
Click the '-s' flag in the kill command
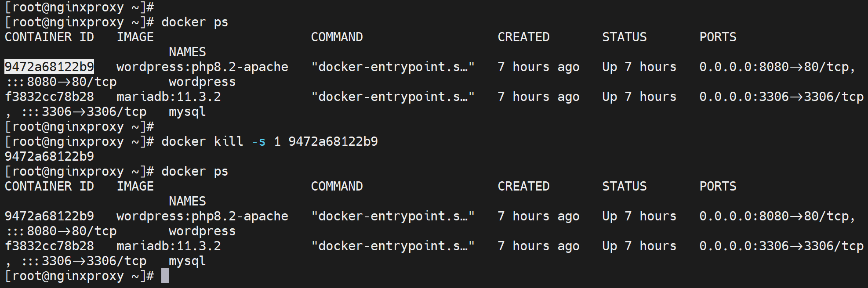(x=258, y=141)
